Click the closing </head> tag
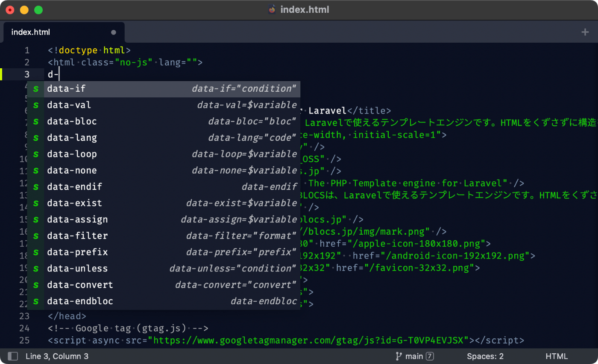The image size is (598, 364). click(67, 316)
